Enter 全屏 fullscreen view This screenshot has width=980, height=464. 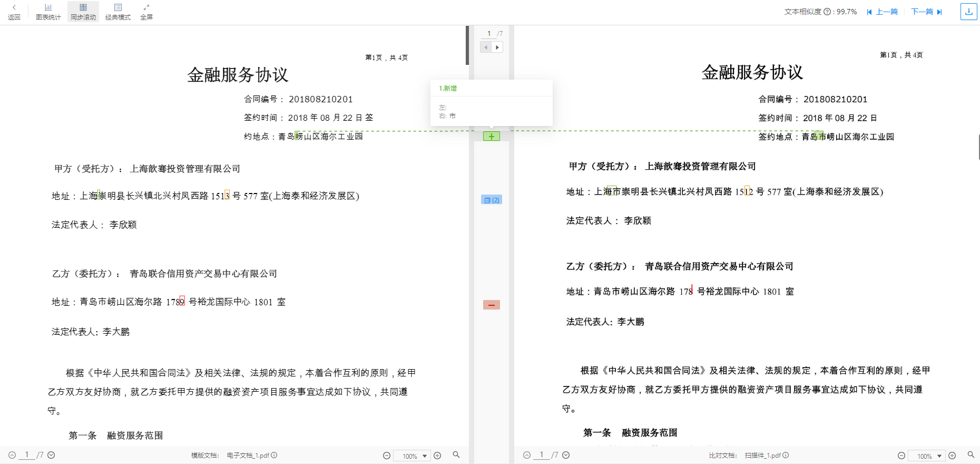pyautogui.click(x=146, y=12)
